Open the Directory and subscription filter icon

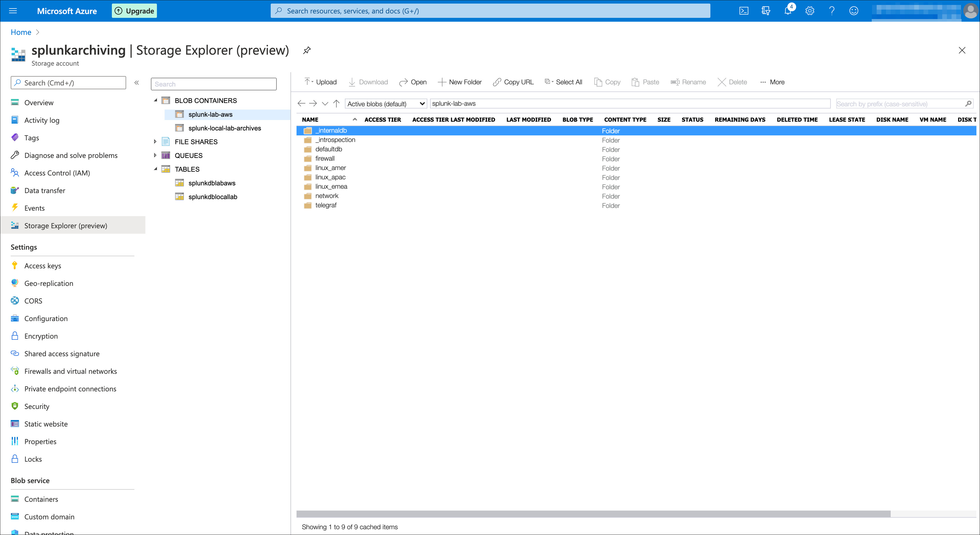coord(766,11)
